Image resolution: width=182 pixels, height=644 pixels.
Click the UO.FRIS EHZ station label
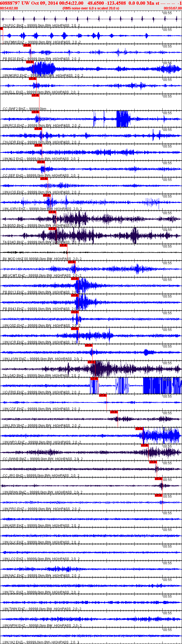(x=41, y=392)
